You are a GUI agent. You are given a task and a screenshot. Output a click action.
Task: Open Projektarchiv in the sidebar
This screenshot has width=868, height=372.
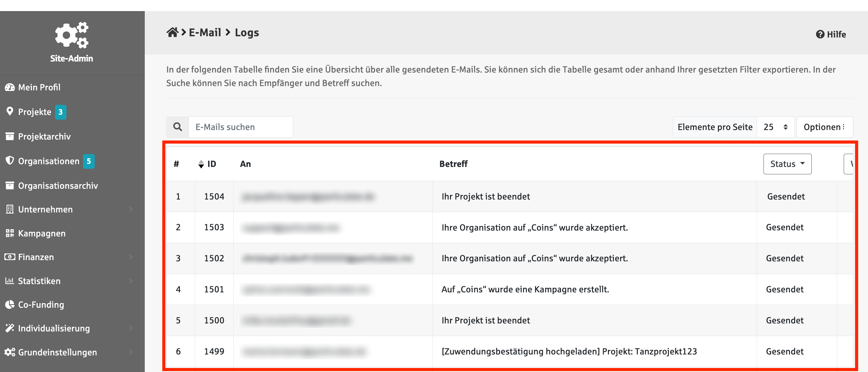tap(44, 137)
